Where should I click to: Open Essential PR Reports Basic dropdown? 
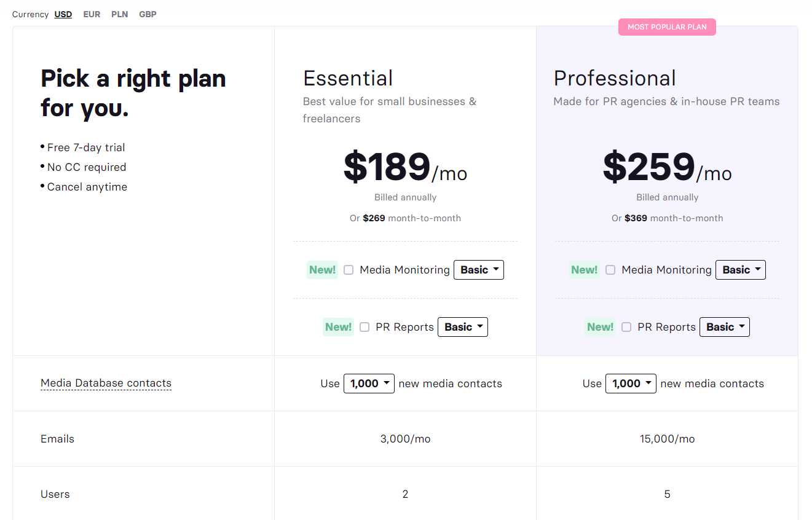(x=463, y=327)
